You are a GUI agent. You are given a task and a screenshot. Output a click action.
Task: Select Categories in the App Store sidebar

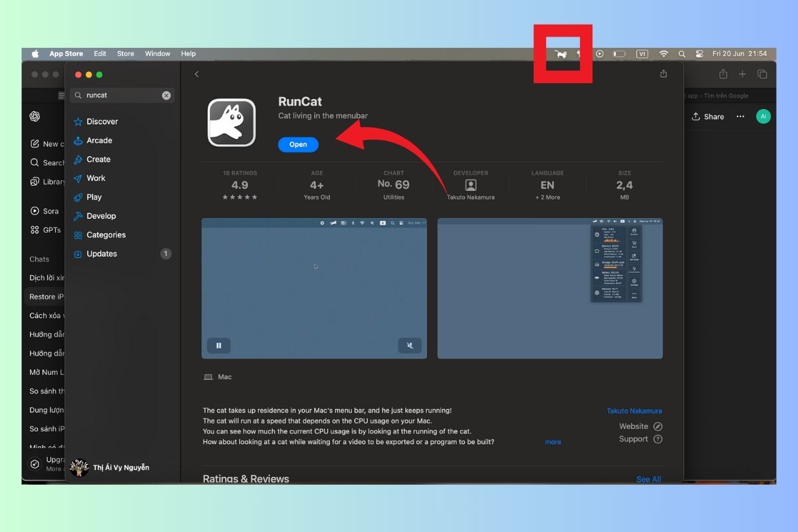tap(122, 235)
